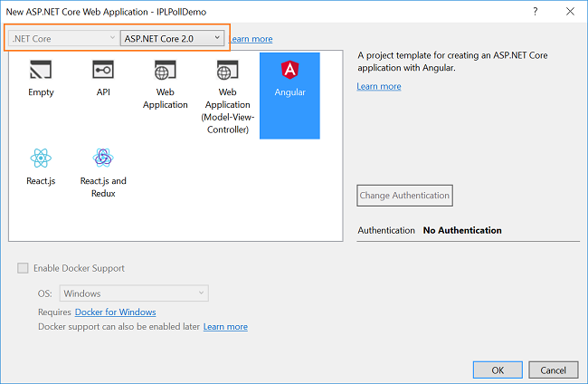Choose the API template icon
This screenshot has width=588, height=384.
point(103,70)
